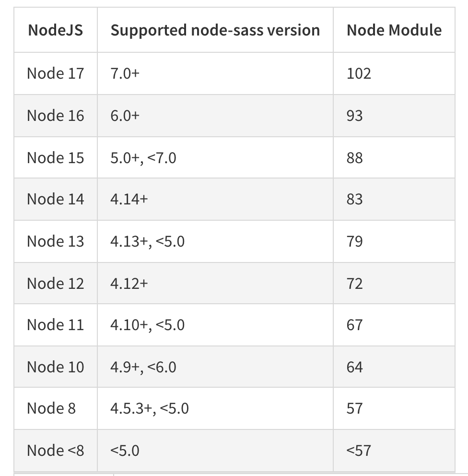Click the NodeJS column header
The image size is (468, 476).
[x=56, y=30]
